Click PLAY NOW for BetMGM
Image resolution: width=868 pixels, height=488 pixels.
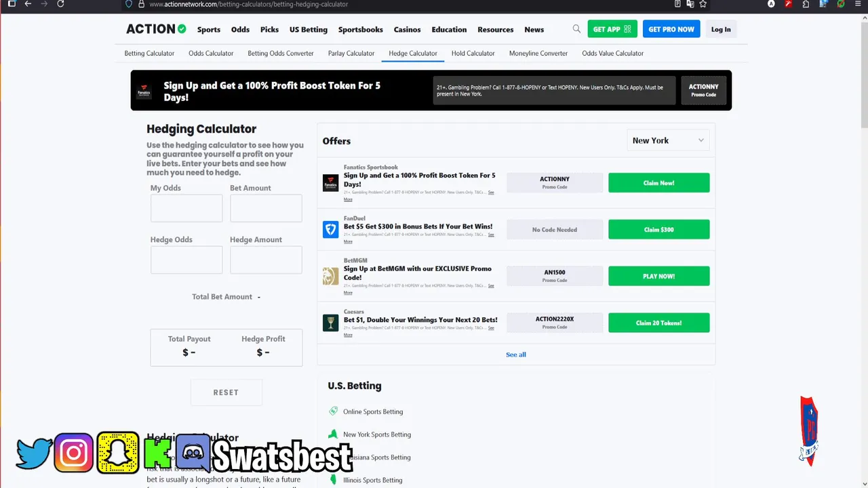pos(659,276)
